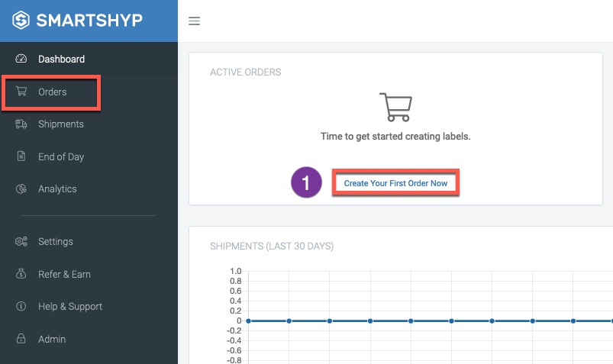Click the large cart icon in Active Orders
Viewport: 613px width, 364px height.
(x=395, y=107)
